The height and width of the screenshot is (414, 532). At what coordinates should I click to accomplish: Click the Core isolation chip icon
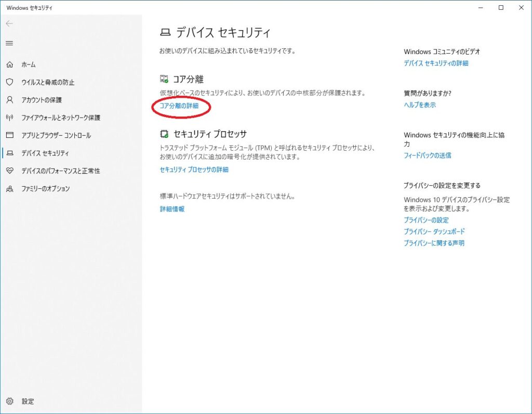(x=164, y=79)
